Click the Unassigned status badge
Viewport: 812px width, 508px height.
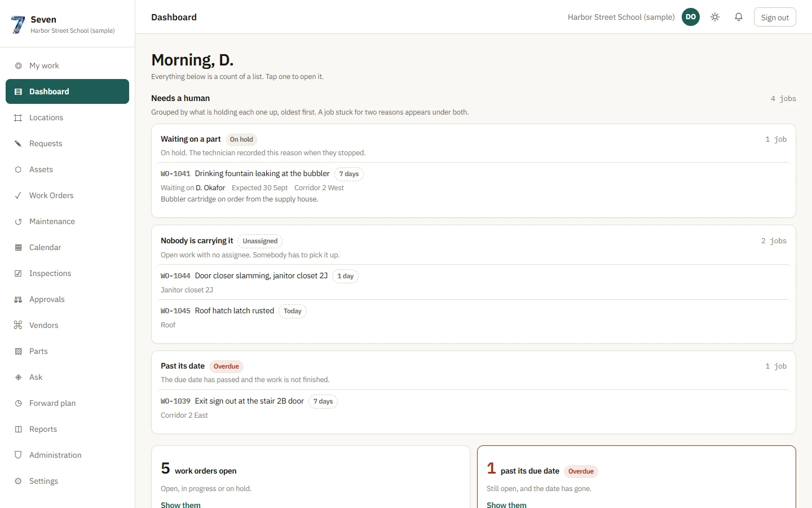(260, 241)
